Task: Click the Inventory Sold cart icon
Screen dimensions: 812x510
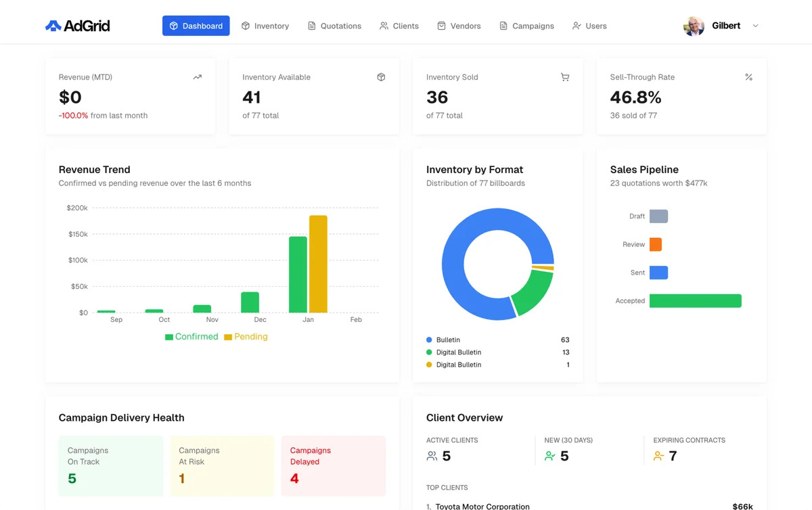Action: tap(565, 77)
